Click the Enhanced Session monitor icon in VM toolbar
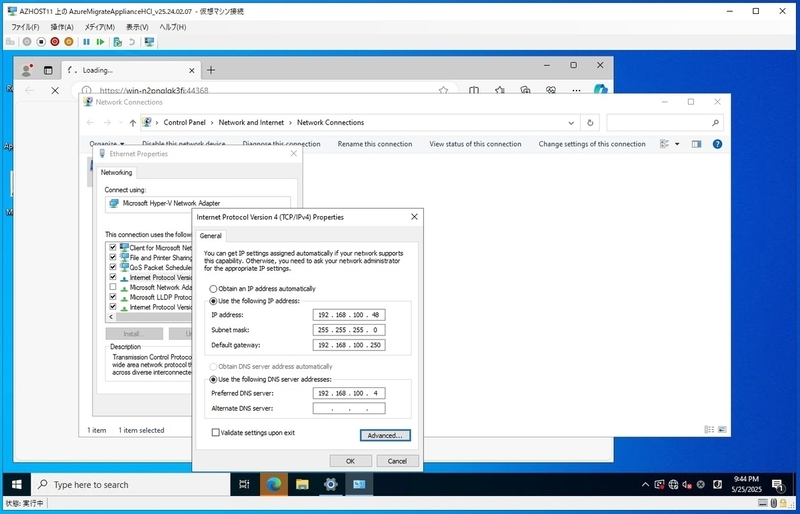The width and height of the screenshot is (800, 514). pyautogui.click(x=149, y=42)
